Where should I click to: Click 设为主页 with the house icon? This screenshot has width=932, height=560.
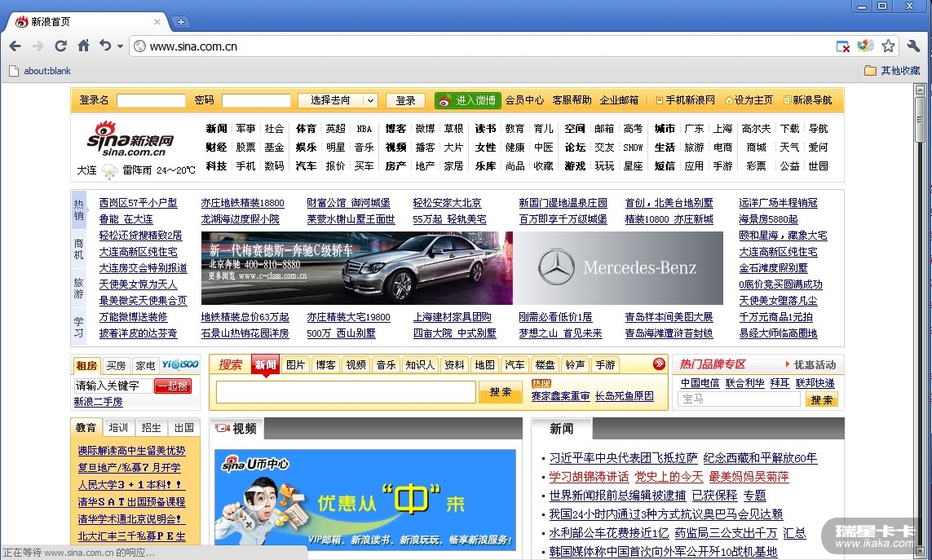coord(749,100)
